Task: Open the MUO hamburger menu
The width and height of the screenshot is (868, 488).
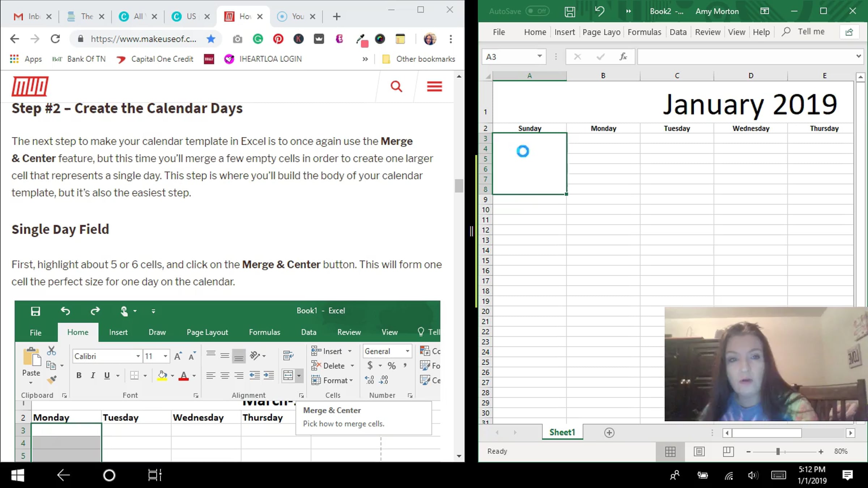Action: coord(434,86)
